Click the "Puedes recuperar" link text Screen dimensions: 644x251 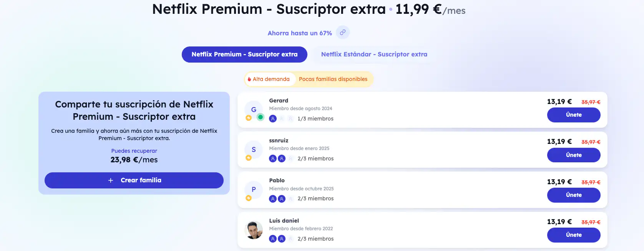[x=134, y=150]
